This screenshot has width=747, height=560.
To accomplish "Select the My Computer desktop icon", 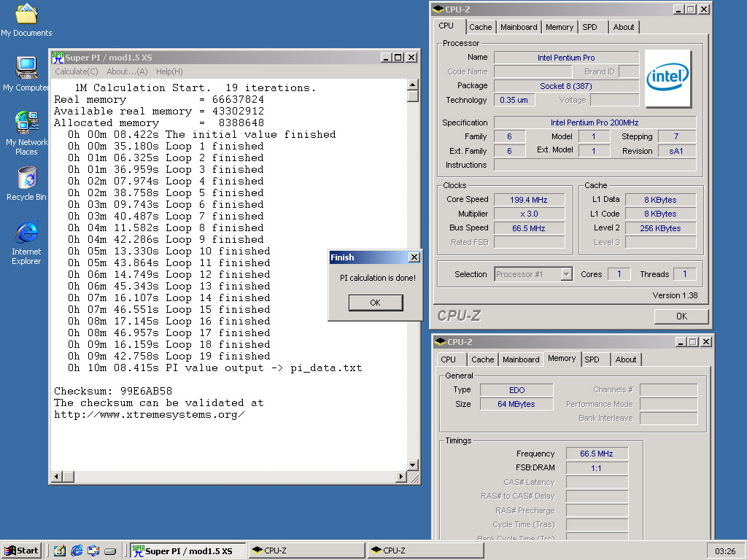I will click(x=26, y=74).
